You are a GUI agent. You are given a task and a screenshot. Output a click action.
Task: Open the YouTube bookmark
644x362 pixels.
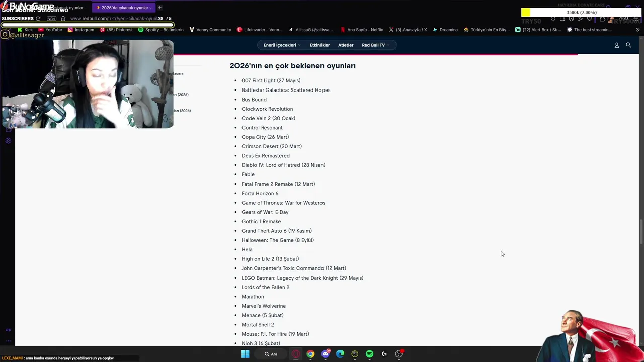[x=50, y=30]
